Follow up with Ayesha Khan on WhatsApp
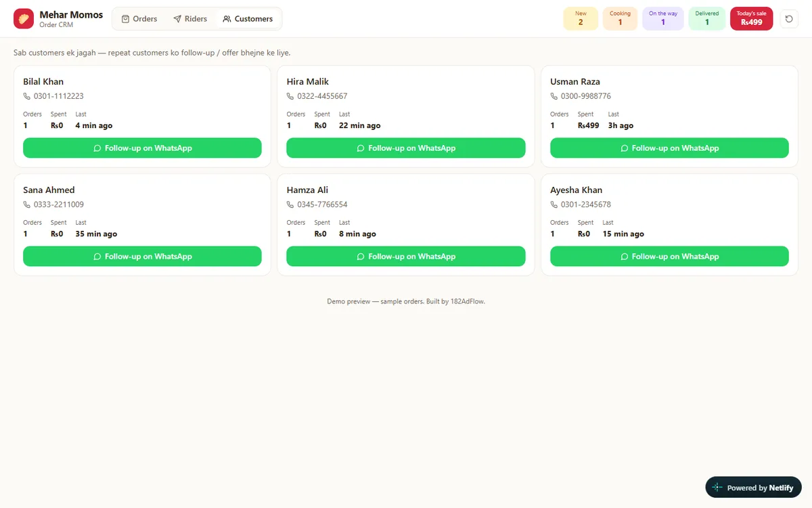This screenshot has height=508, width=812. point(669,256)
